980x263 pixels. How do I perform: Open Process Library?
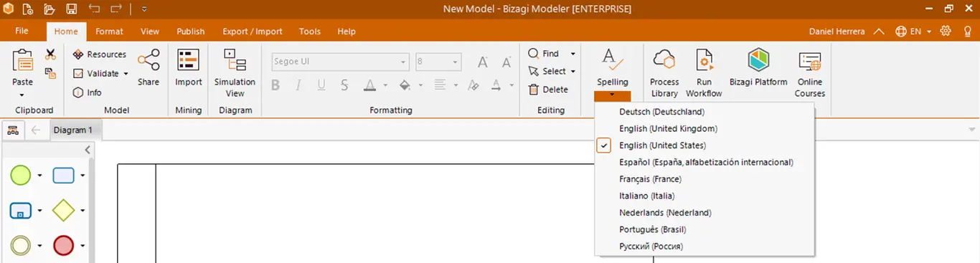(x=664, y=73)
